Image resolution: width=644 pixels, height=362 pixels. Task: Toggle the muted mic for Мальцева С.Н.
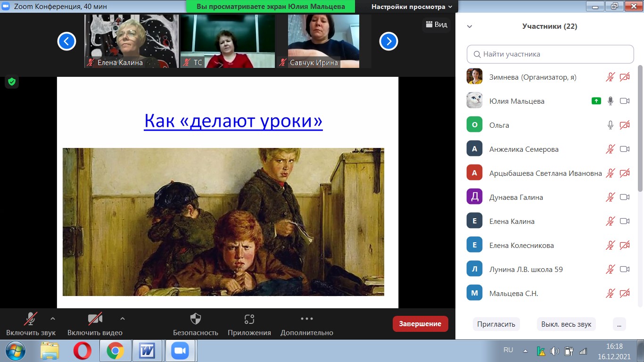[x=611, y=293]
